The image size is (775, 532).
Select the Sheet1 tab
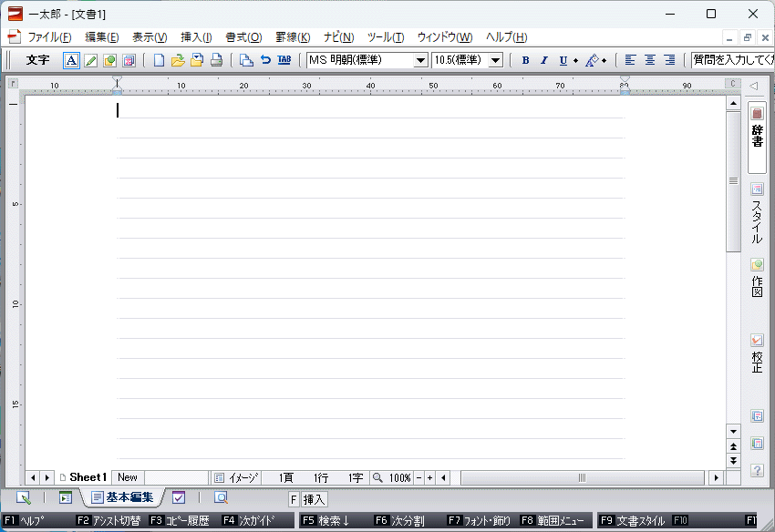83,477
